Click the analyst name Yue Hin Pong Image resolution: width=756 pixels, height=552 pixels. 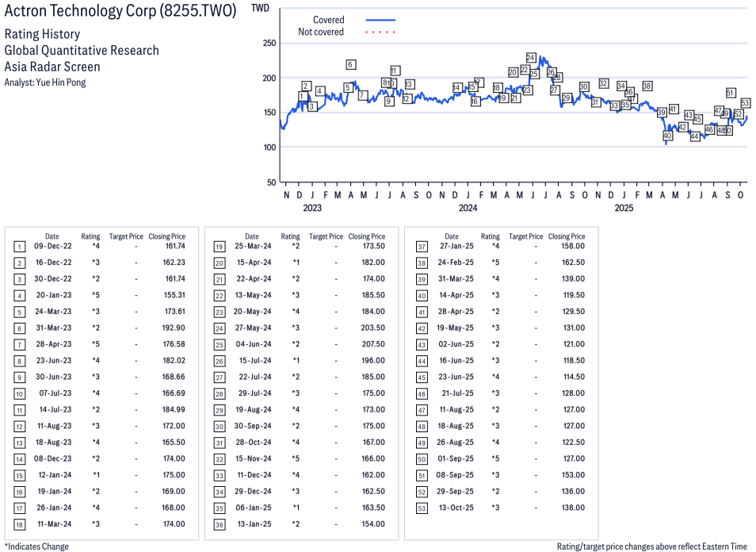pyautogui.click(x=62, y=82)
